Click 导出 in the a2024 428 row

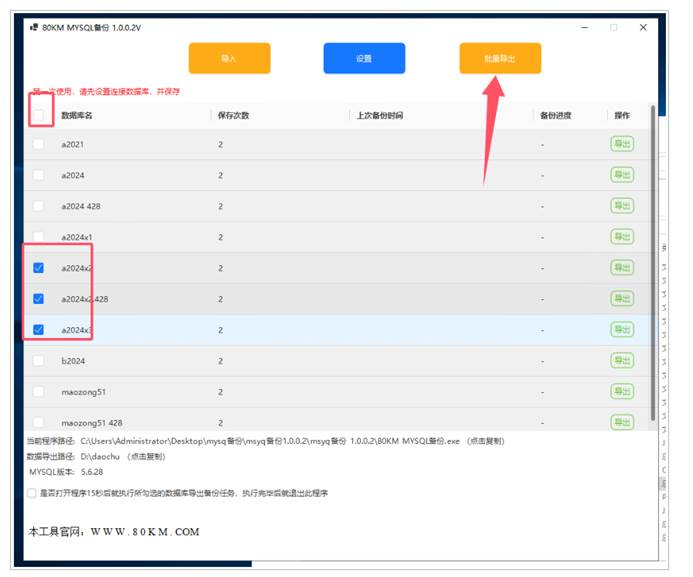(622, 206)
